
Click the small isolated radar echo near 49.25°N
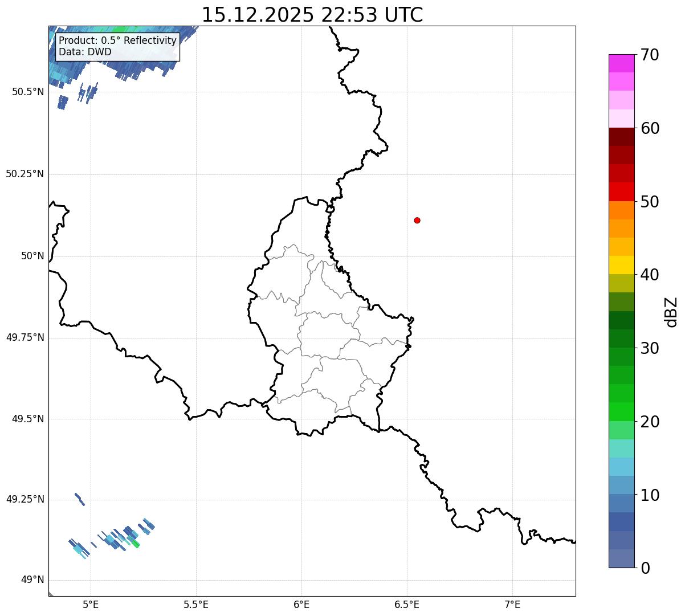click(80, 499)
